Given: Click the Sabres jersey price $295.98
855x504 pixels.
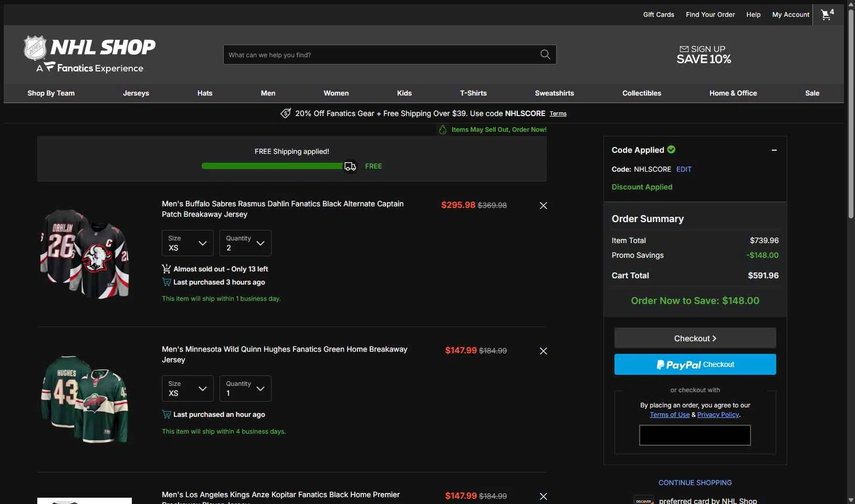Looking at the screenshot, I should 458,205.
